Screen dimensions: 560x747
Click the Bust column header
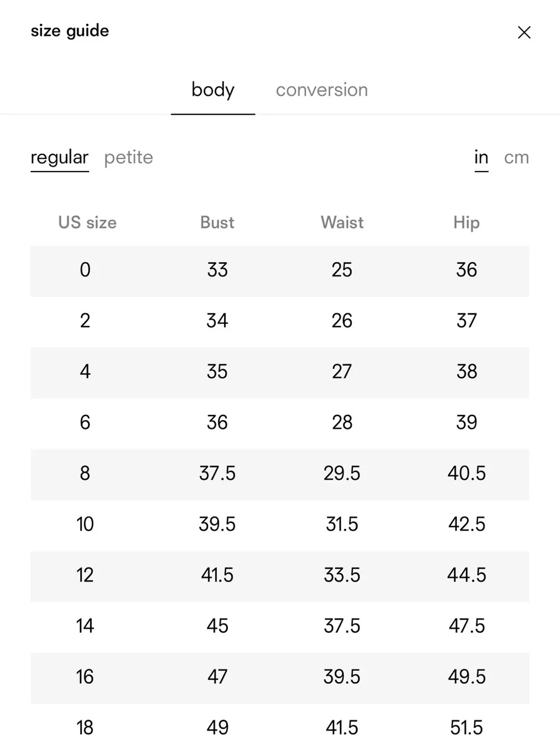click(x=217, y=222)
